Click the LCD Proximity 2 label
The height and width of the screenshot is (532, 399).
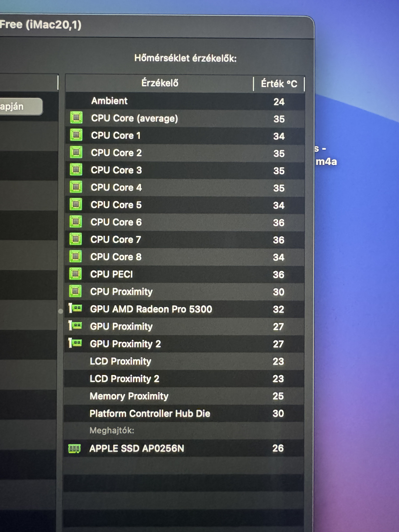pyautogui.click(x=124, y=379)
